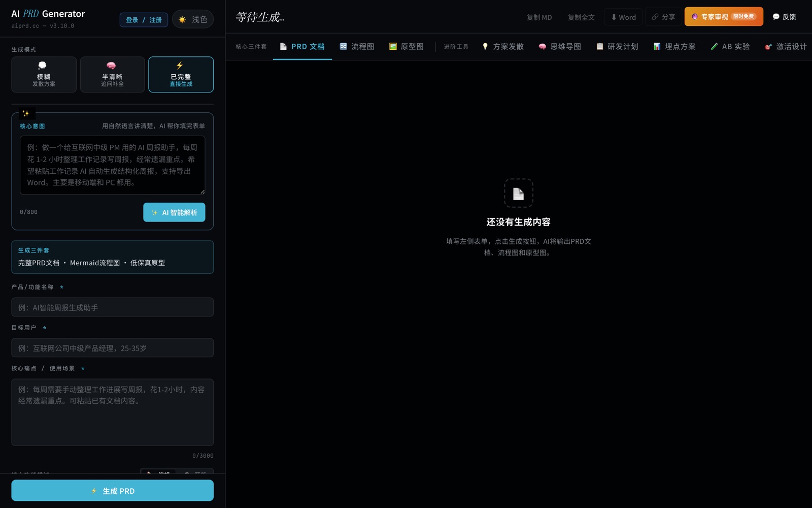Export the document via the Word icon
The image size is (812, 508).
click(x=623, y=17)
